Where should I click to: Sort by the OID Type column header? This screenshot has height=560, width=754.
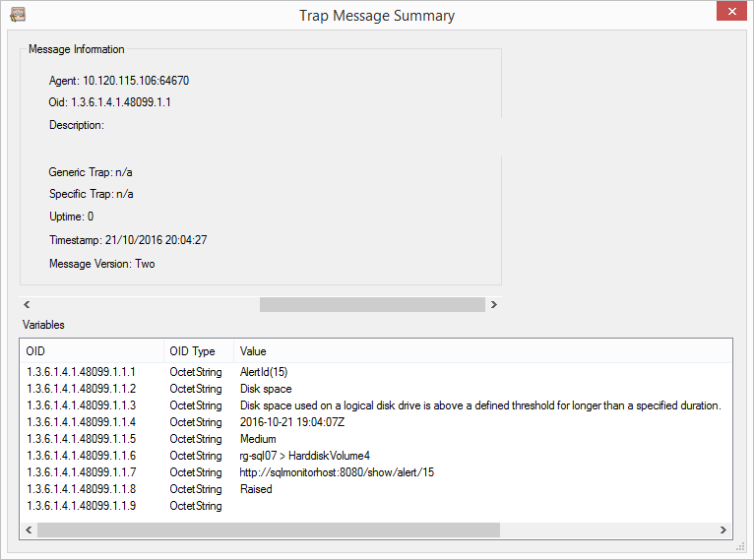199,351
